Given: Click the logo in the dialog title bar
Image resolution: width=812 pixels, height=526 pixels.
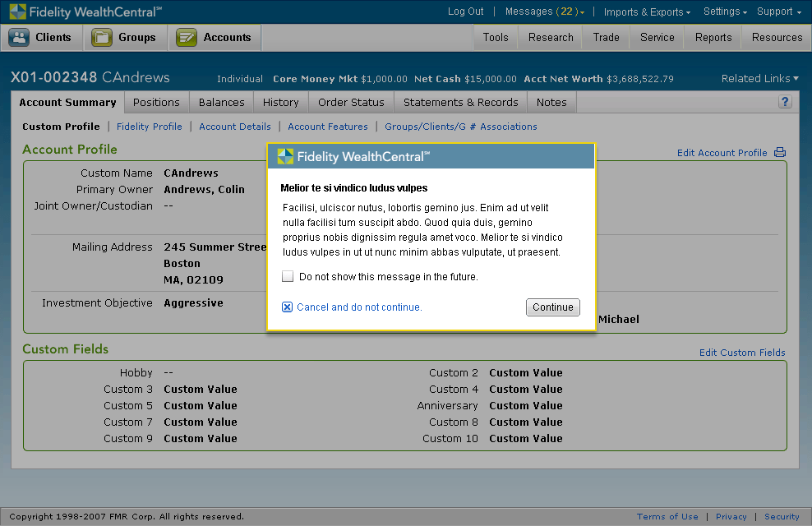Looking at the screenshot, I should pos(285,156).
